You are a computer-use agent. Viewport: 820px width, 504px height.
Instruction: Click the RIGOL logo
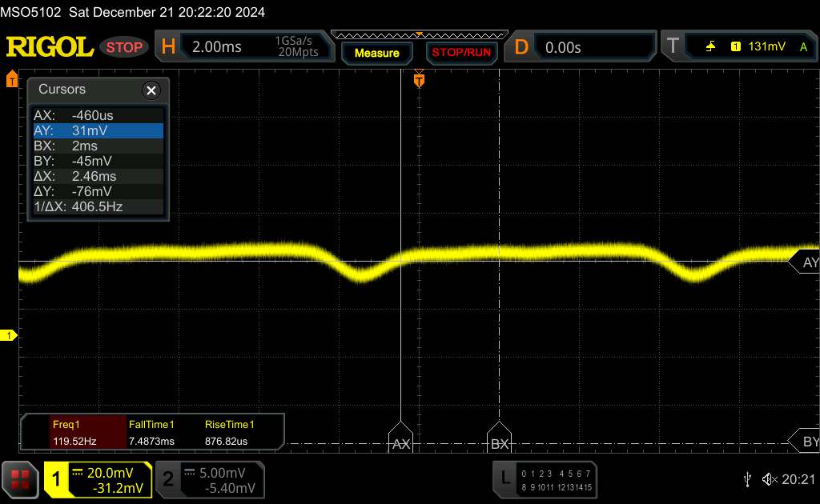50,46
